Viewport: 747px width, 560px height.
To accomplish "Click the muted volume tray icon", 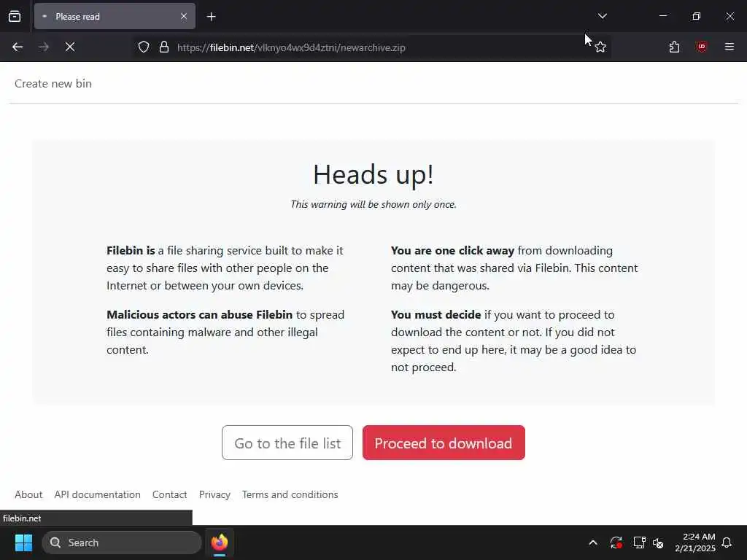I will (x=659, y=542).
